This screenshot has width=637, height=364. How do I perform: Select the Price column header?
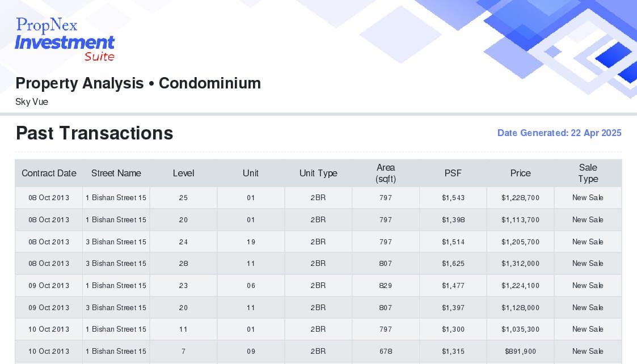coord(520,173)
